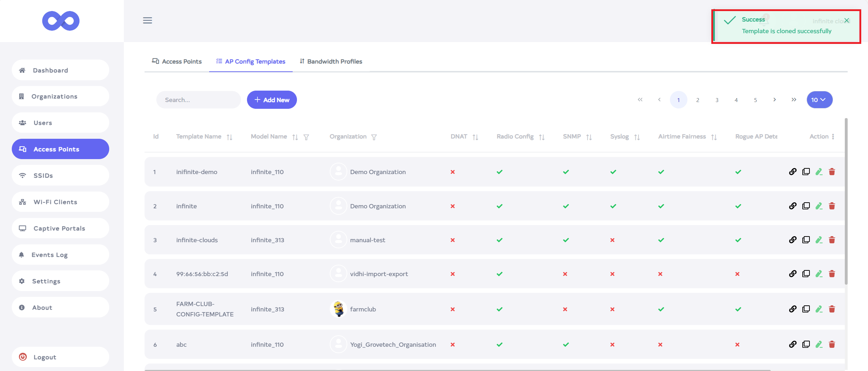This screenshot has height=371, width=868.
Task: Sort by Template Name column
Action: 229,137
